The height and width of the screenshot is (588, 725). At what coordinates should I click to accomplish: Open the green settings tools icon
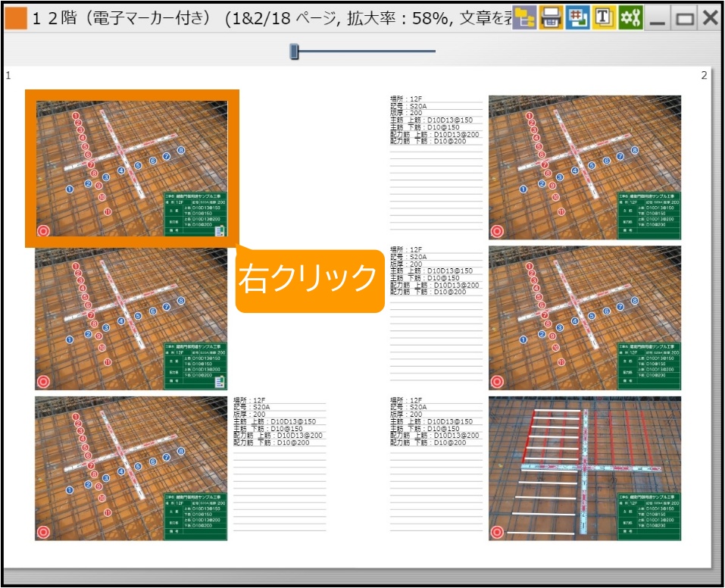[630, 17]
